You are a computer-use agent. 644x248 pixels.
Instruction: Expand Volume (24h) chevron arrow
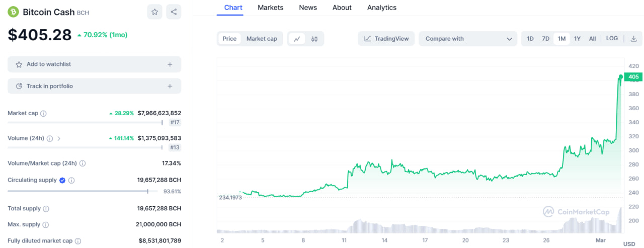(x=59, y=138)
